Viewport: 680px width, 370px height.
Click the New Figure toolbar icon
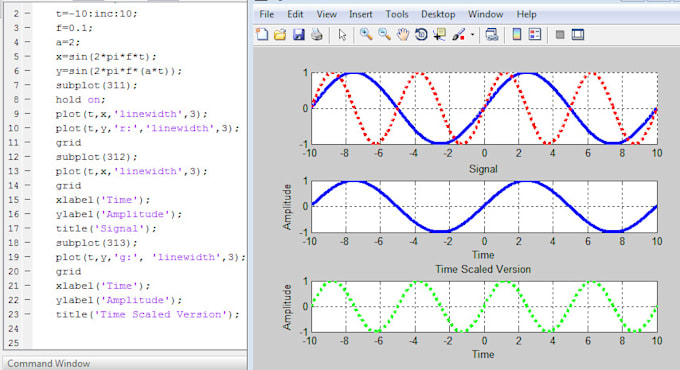tap(262, 34)
